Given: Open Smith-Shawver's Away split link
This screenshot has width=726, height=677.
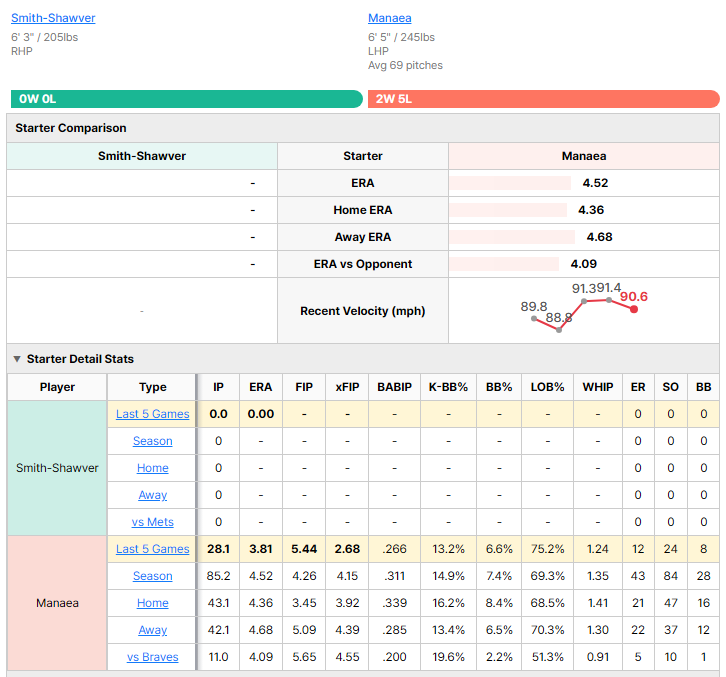Looking at the screenshot, I should (x=152, y=495).
